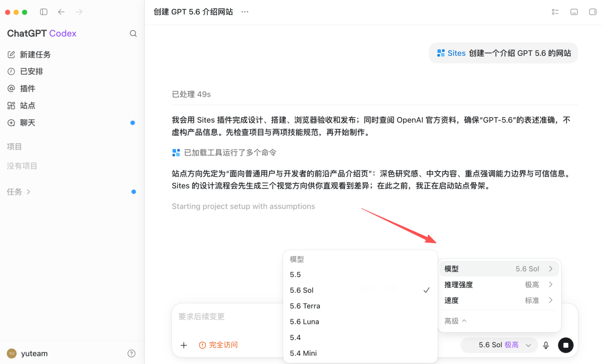Open the task list icon at top right

coord(555,12)
